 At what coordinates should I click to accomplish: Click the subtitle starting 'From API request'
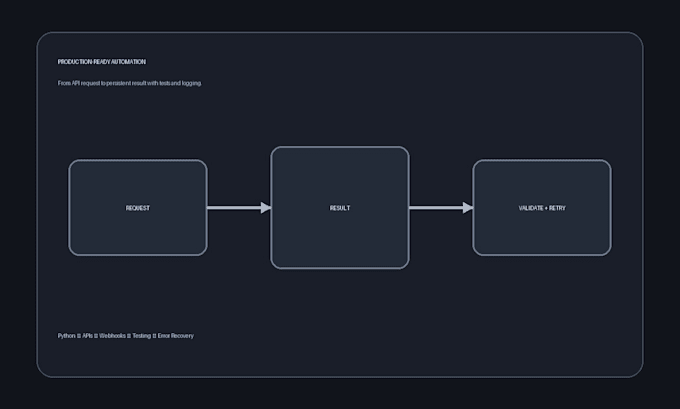click(x=130, y=83)
